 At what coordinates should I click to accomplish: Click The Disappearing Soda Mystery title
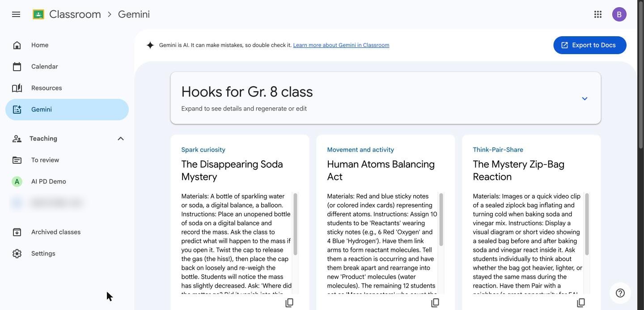tap(232, 170)
